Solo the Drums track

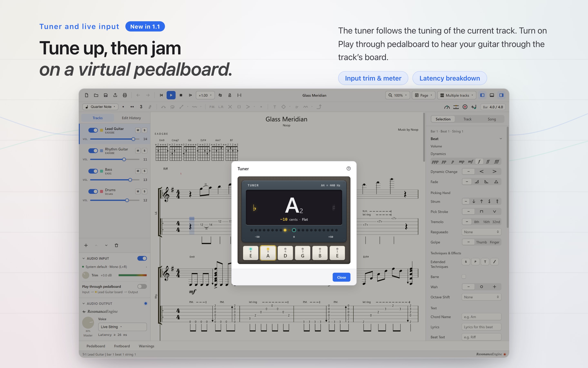pyautogui.click(x=145, y=192)
